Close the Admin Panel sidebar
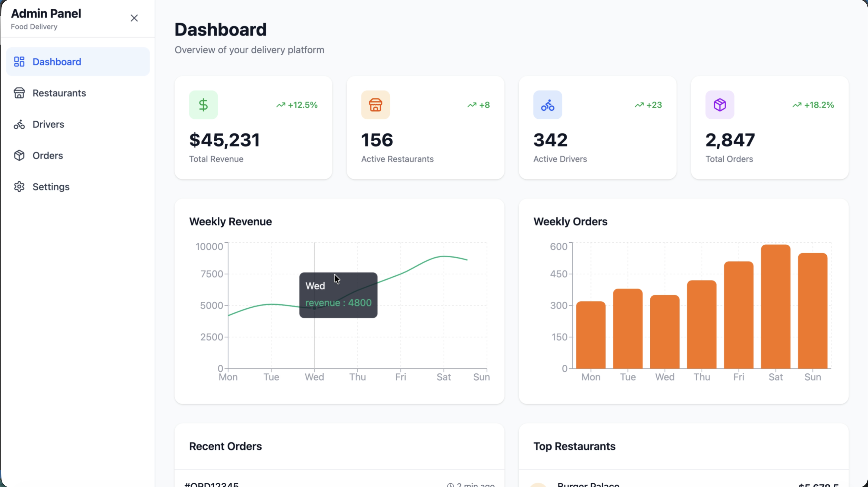The height and width of the screenshot is (487, 868). [134, 18]
